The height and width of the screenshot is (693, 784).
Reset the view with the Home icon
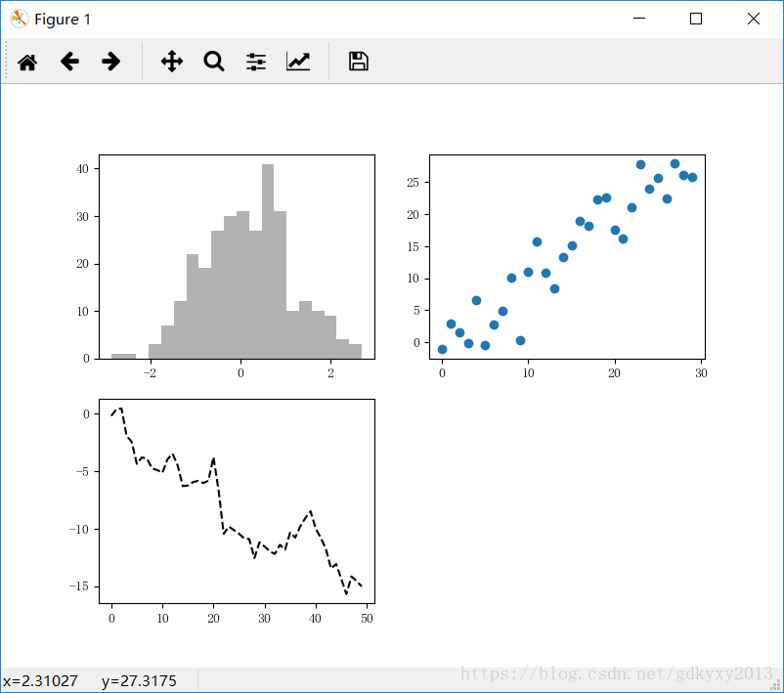point(27,62)
